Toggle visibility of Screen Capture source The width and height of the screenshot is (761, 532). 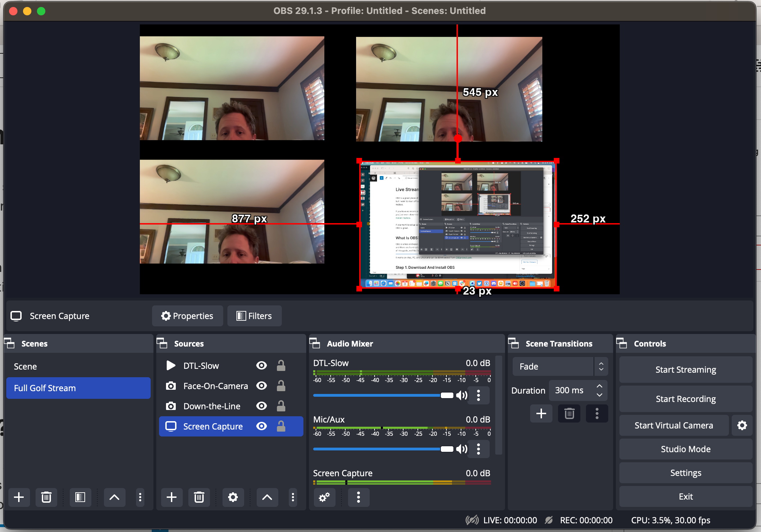click(x=262, y=426)
